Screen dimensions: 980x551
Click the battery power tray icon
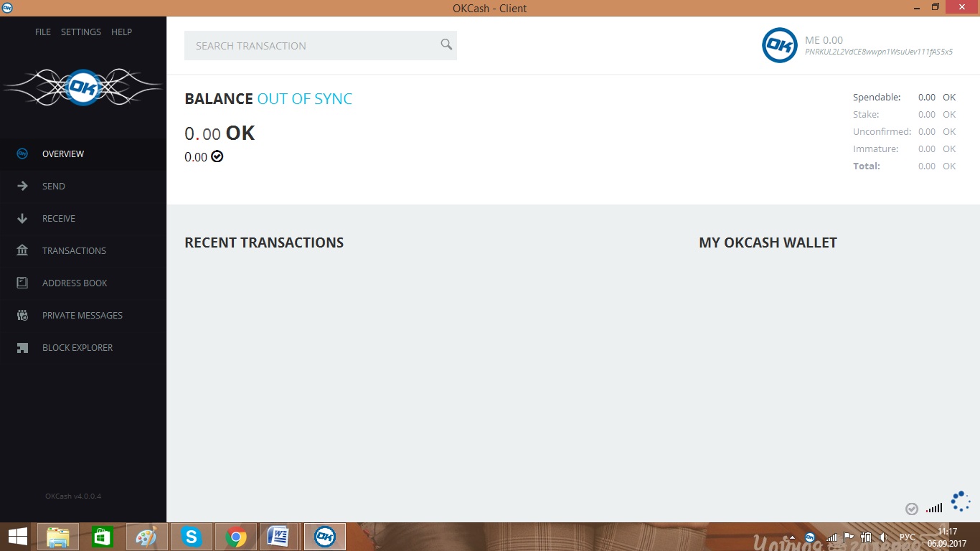[866, 537]
